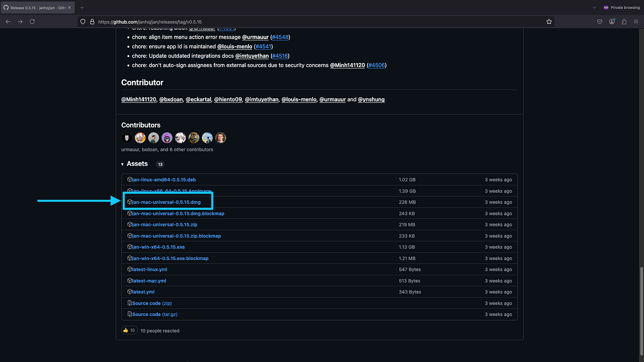This screenshot has width=644, height=362.
Task: Click the '1.13 GB' file size
Action: pyautogui.click(x=407, y=247)
